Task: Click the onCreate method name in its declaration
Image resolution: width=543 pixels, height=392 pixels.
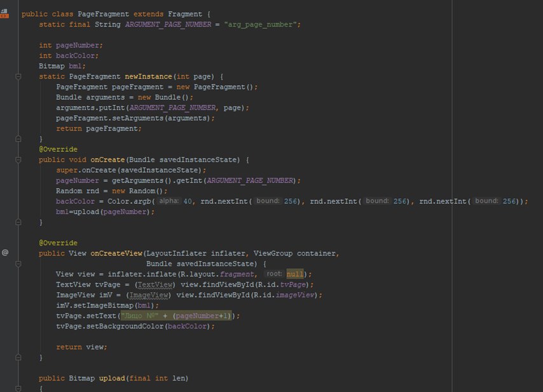Action: [x=107, y=159]
